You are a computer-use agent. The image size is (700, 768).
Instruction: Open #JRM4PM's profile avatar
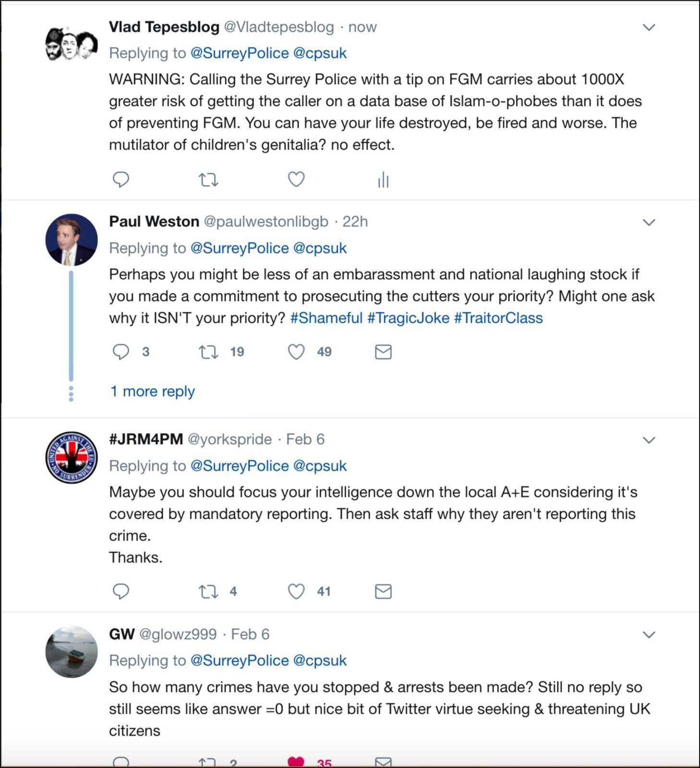[72, 457]
